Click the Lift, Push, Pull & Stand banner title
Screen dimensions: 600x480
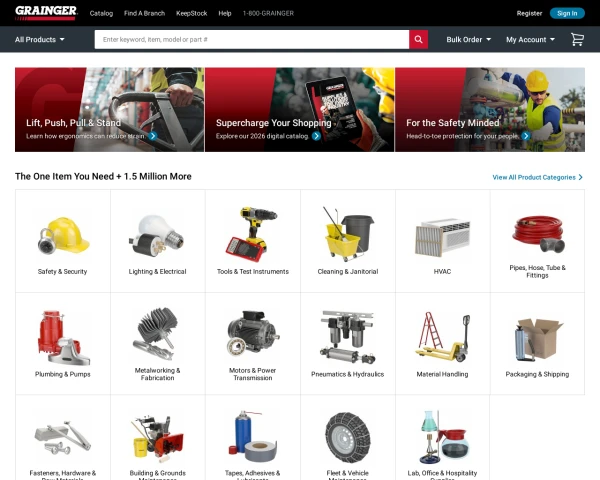tap(73, 123)
